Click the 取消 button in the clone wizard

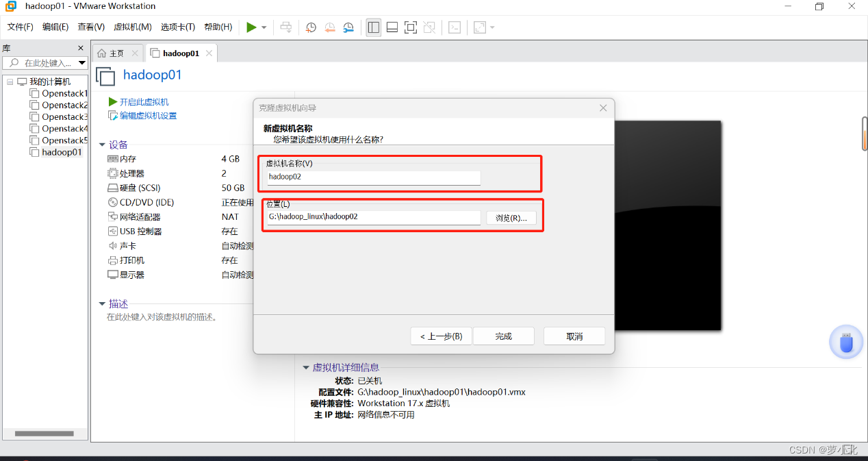574,336
